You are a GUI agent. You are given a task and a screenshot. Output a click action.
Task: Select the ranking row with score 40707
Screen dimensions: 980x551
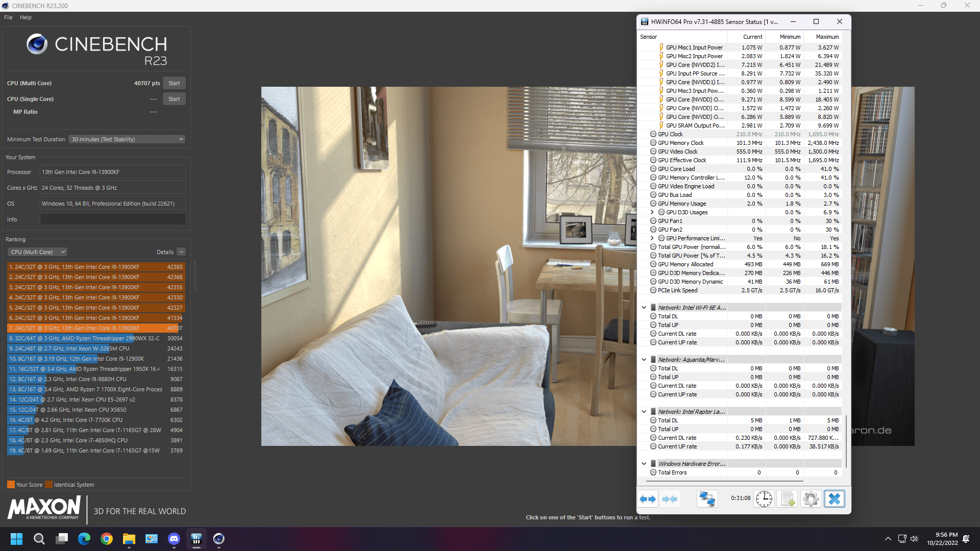pyautogui.click(x=96, y=328)
